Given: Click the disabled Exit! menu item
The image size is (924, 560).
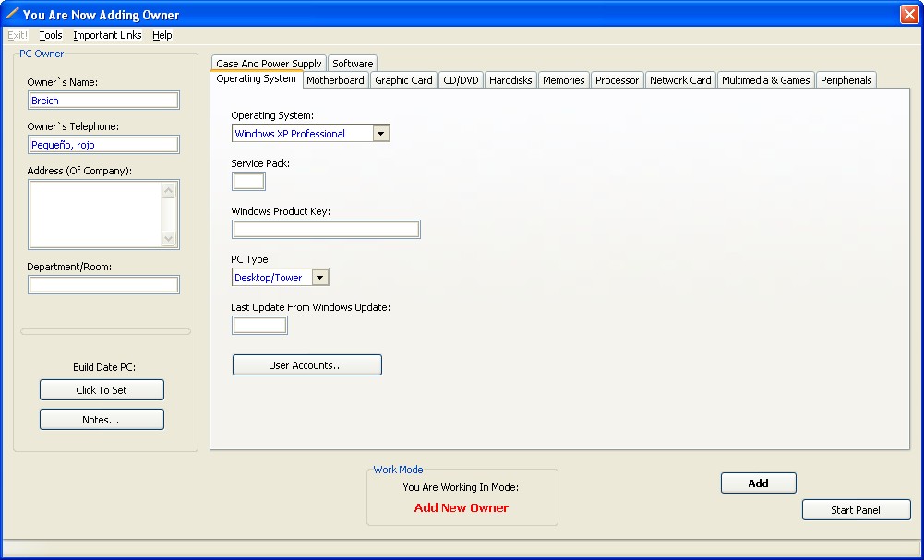Looking at the screenshot, I should [18, 35].
